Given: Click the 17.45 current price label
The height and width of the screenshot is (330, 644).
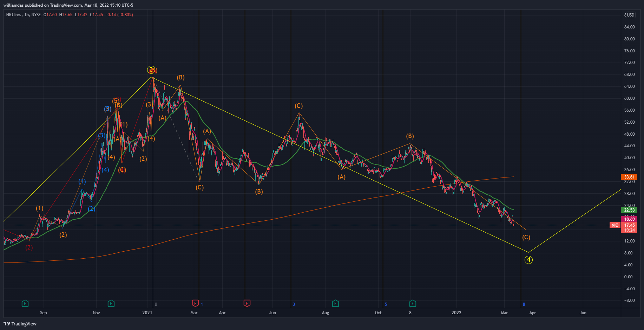Looking at the screenshot, I should coord(629,225).
